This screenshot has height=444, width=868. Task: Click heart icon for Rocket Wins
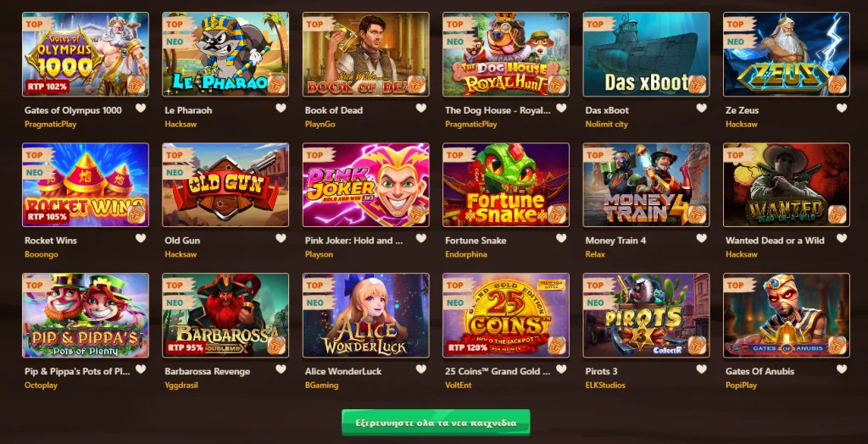tap(141, 238)
